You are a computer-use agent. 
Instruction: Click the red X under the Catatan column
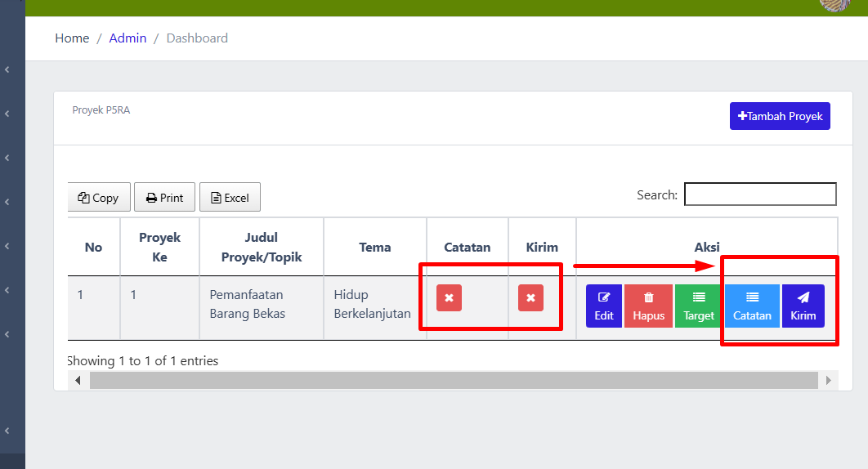[449, 298]
